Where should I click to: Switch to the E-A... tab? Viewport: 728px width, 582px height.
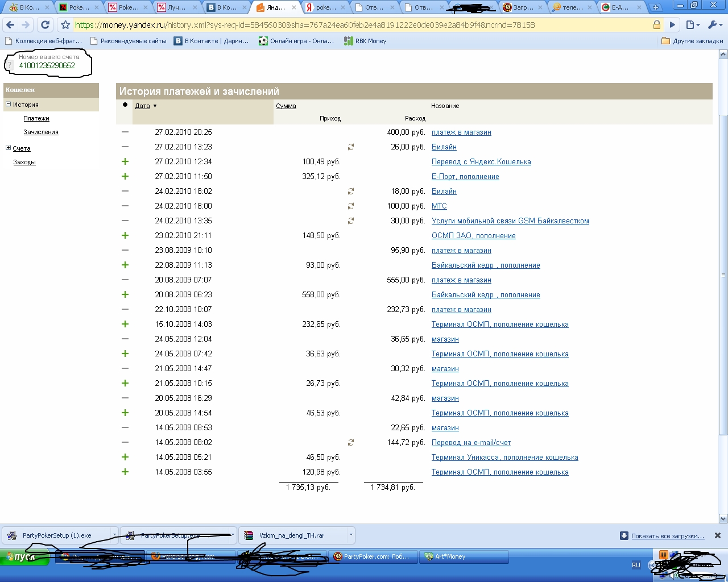click(622, 7)
